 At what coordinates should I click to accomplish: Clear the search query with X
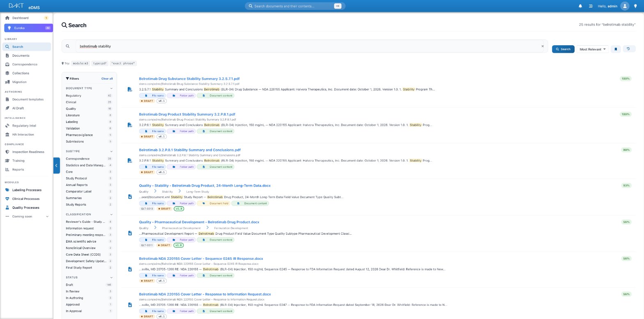click(543, 46)
